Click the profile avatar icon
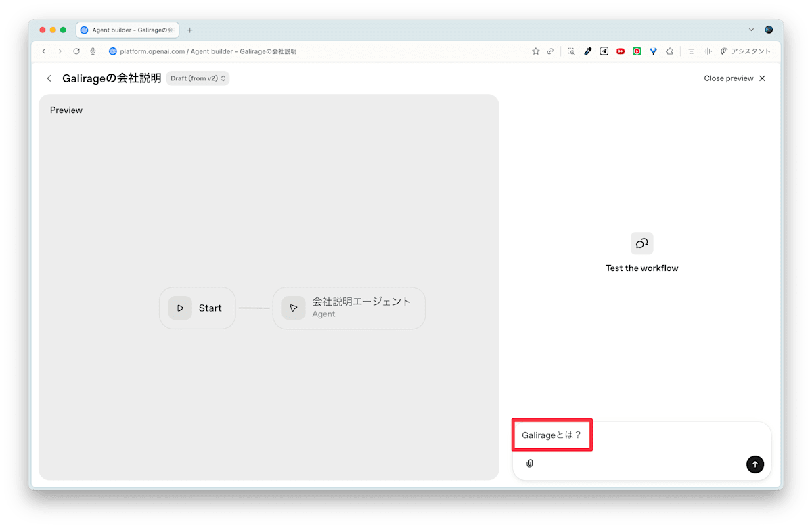This screenshot has width=812, height=528. 769,30
